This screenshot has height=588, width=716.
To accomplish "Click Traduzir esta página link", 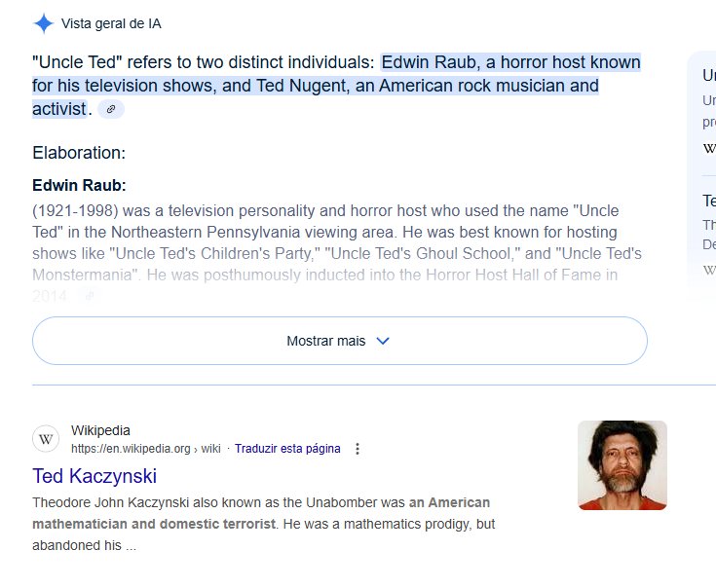I will tap(287, 449).
